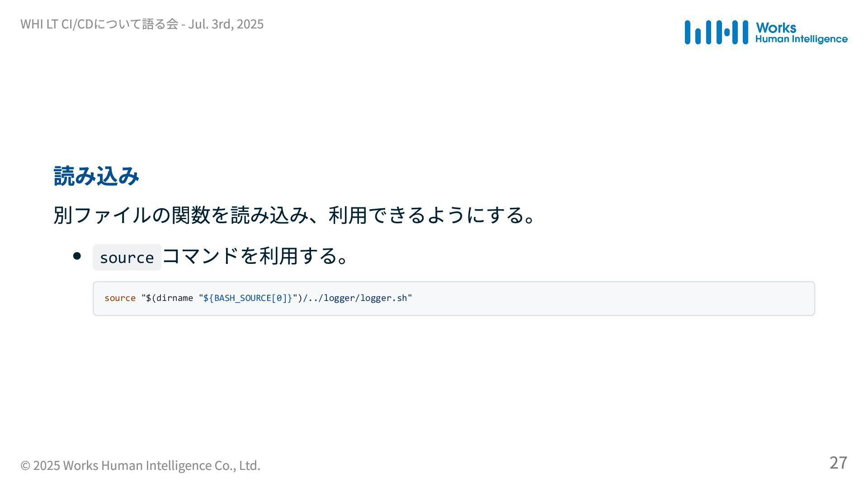Select the 読み込み heading
Viewport: 868px width, 488px height.
tap(96, 176)
